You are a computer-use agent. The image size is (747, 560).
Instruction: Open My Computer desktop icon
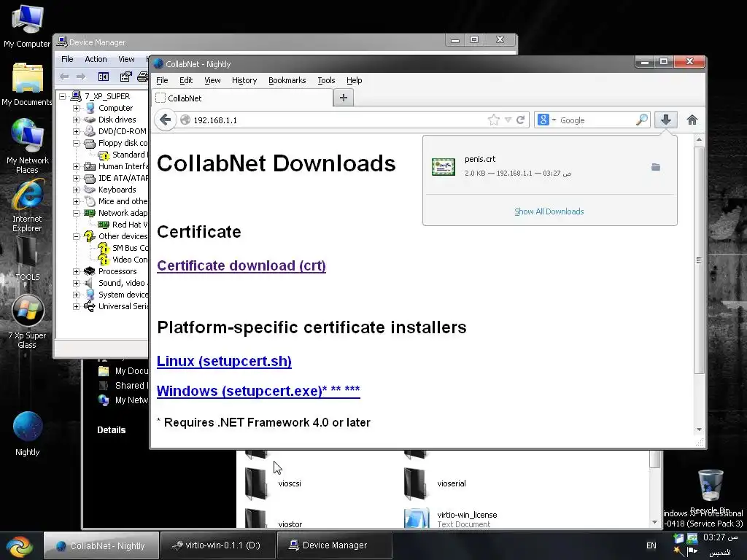point(27,26)
